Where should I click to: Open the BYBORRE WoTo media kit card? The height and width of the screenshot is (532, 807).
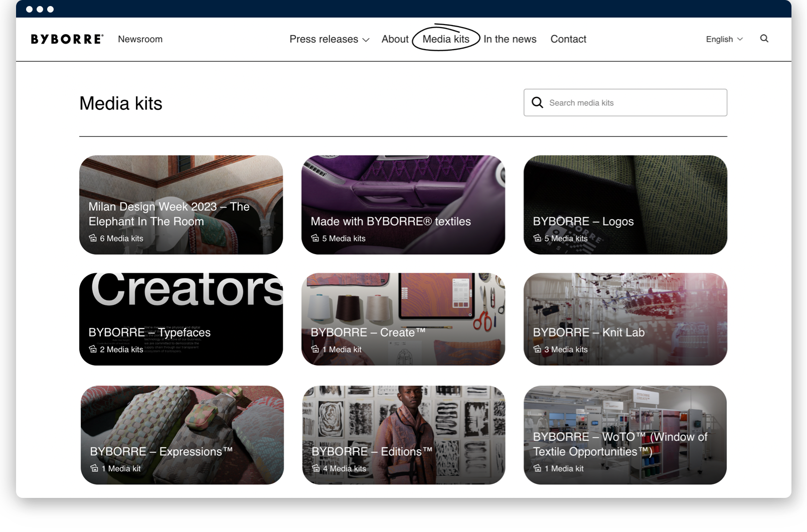(x=625, y=435)
